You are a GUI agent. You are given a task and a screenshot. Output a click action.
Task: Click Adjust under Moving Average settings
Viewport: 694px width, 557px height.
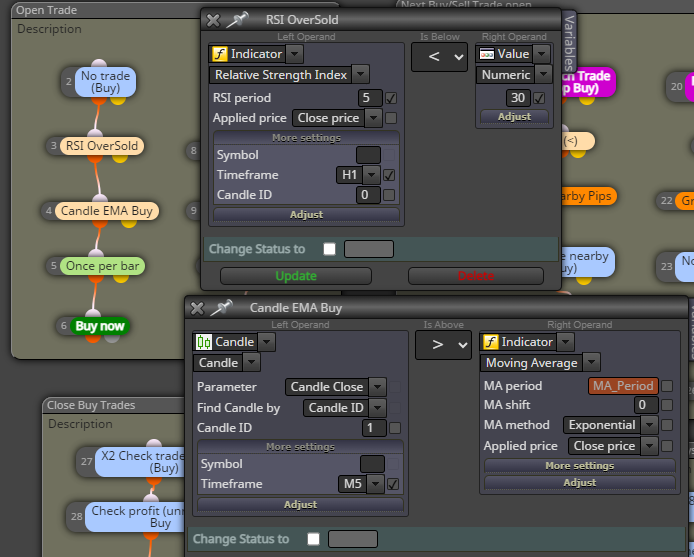click(x=580, y=482)
